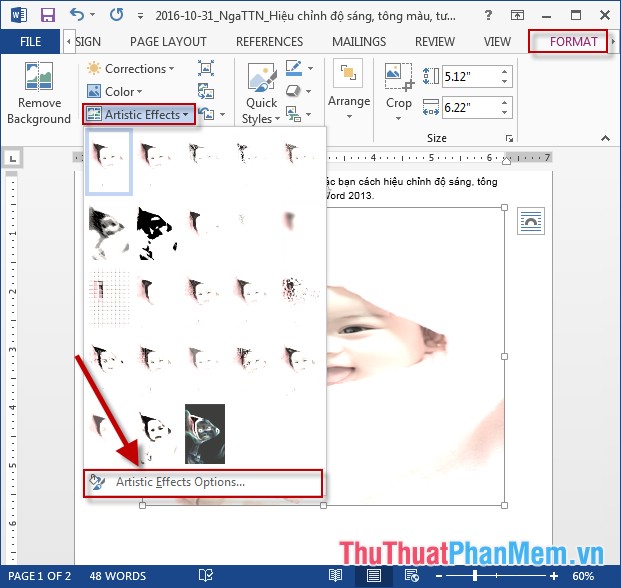Open the Layout Options button beside image
Image resolution: width=621 pixels, height=588 pixels.
(531, 221)
